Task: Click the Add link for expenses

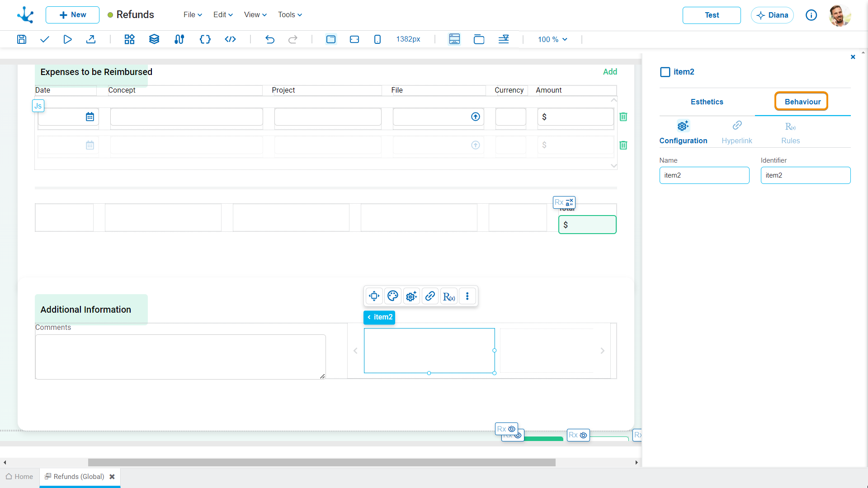Action: coord(610,72)
